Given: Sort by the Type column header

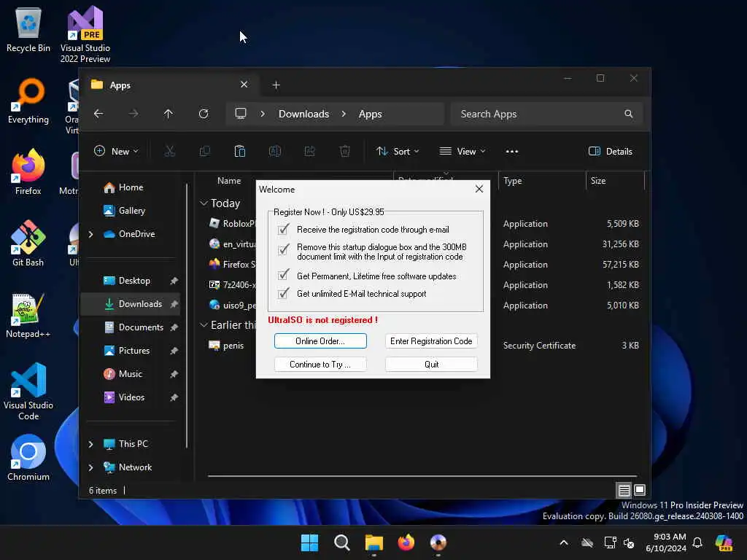Looking at the screenshot, I should coord(513,181).
